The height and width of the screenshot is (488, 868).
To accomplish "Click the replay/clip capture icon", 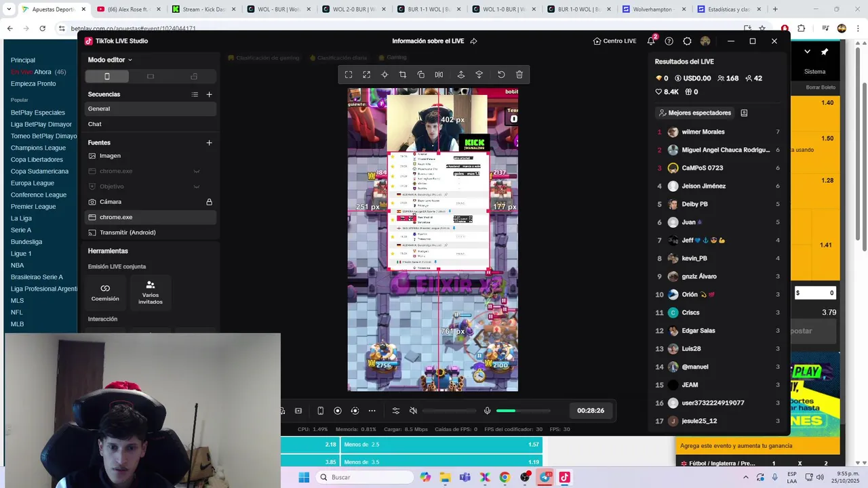I will pyautogui.click(x=355, y=411).
